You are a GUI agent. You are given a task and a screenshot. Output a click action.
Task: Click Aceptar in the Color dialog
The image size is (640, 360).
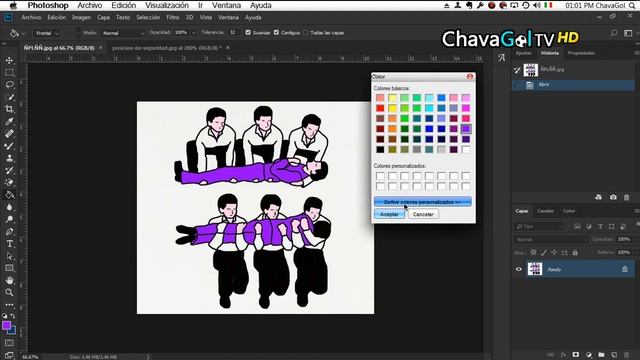click(x=389, y=214)
